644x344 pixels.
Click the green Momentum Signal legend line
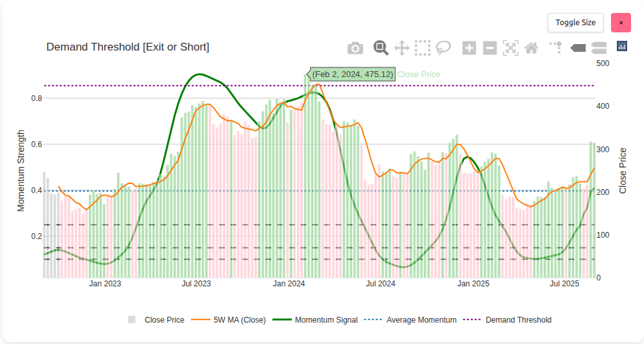[x=282, y=319]
